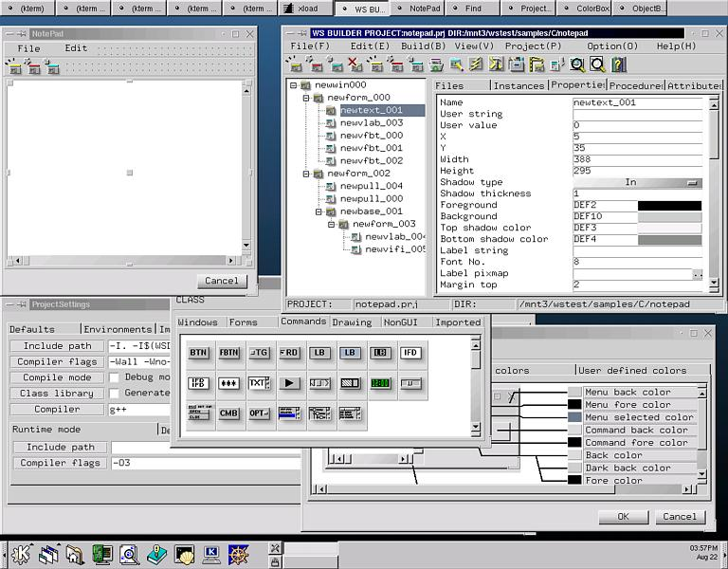Image resolution: width=728 pixels, height=569 pixels.
Task: Open the Edit menu in NotePad window
Action: point(76,47)
